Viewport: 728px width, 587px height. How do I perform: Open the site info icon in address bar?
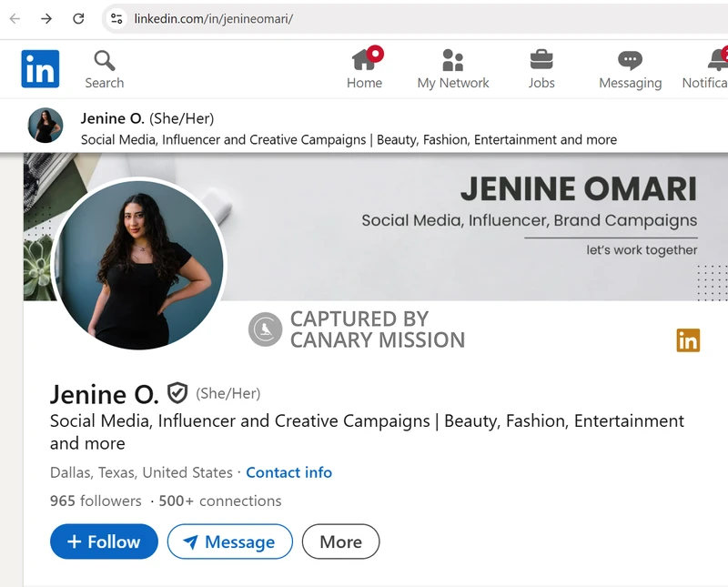point(116,18)
